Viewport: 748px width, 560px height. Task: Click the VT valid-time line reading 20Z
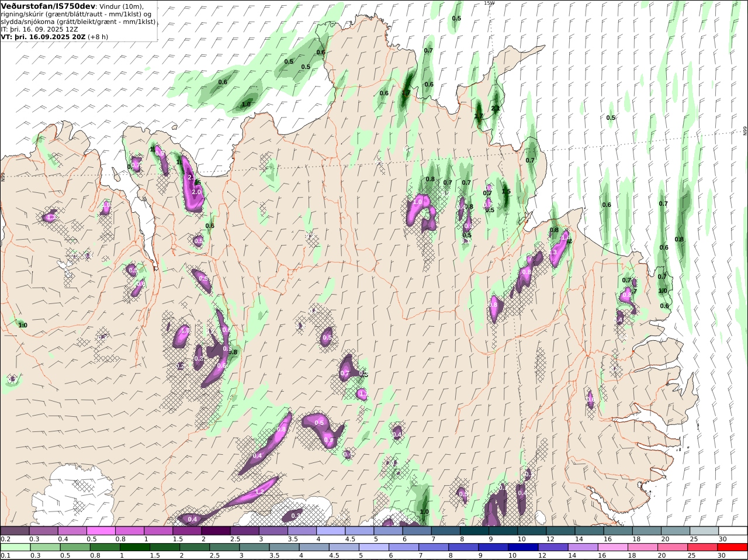pyautogui.click(x=54, y=36)
